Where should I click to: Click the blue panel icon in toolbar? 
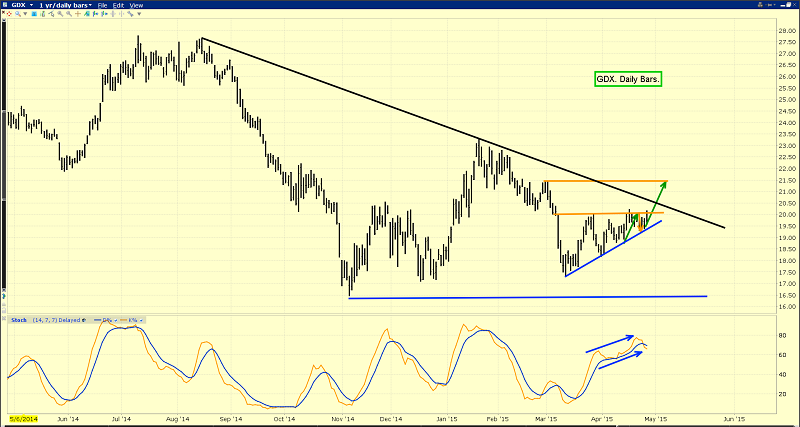[34, 14]
